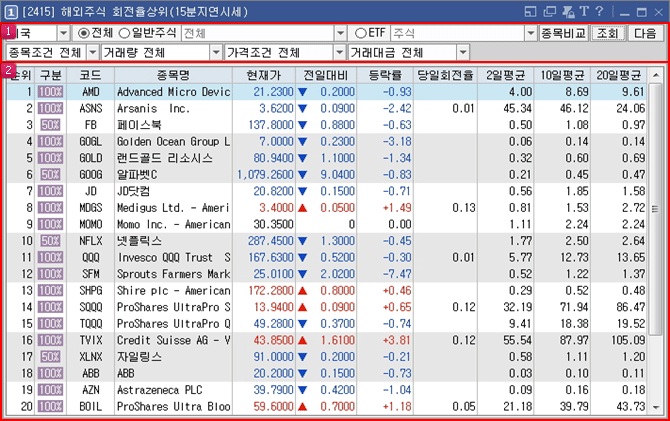Image resolution: width=670 pixels, height=421 pixels.
Task: Select the 자일링스 stock name
Action: (x=140, y=357)
